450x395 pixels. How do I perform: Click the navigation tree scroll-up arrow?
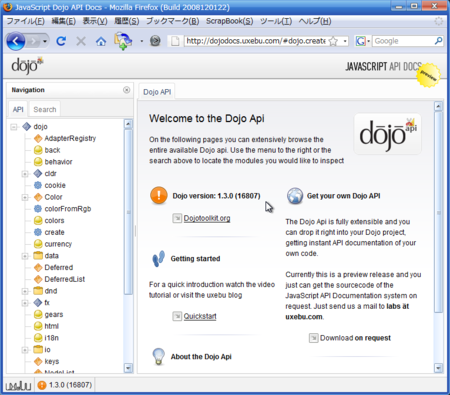[x=128, y=124]
